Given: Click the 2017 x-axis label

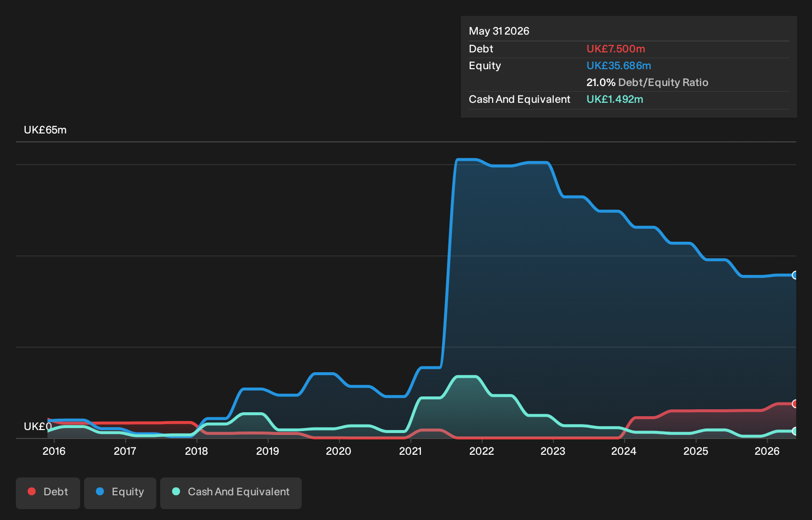Looking at the screenshot, I should 125,451.
